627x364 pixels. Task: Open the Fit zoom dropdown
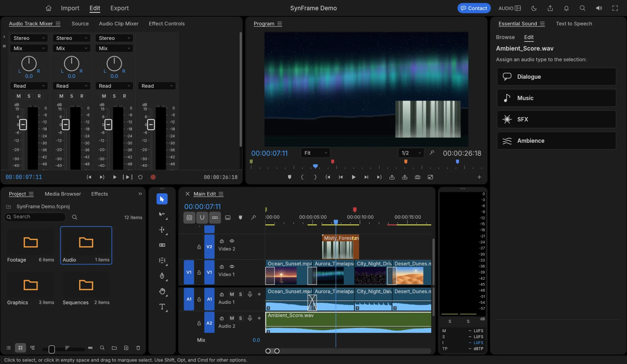[x=315, y=153]
